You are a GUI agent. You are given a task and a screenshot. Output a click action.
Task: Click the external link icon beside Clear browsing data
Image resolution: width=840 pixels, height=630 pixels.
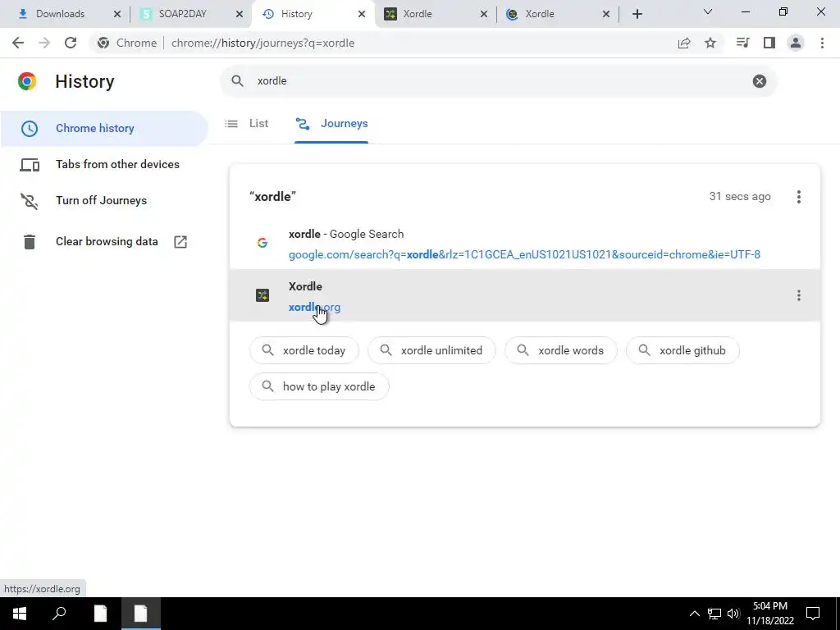click(180, 242)
